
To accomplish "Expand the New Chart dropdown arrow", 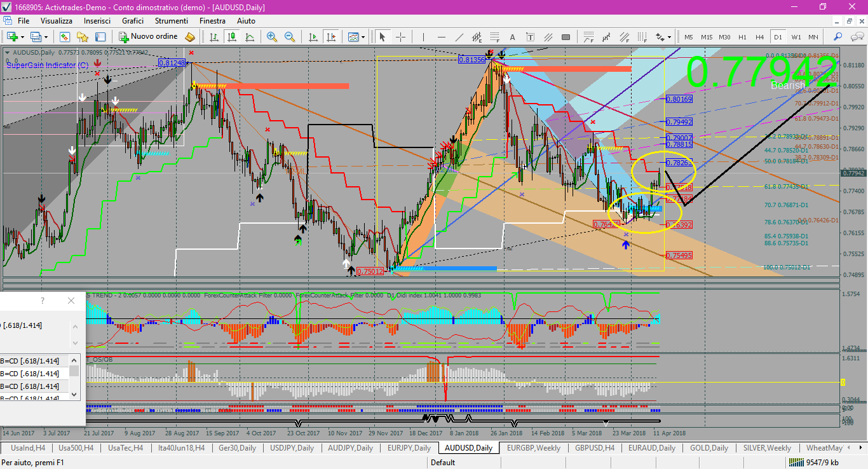I will click(x=22, y=37).
